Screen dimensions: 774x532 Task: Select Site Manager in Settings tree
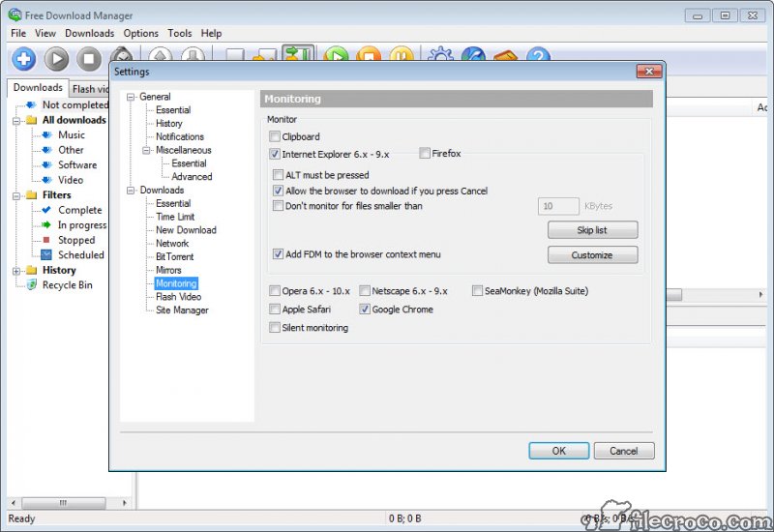[x=182, y=310]
